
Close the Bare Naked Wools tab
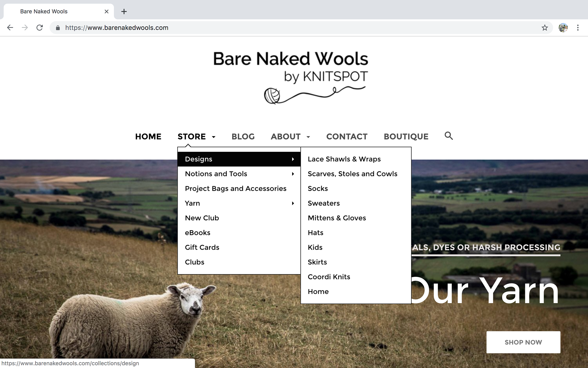(x=106, y=12)
